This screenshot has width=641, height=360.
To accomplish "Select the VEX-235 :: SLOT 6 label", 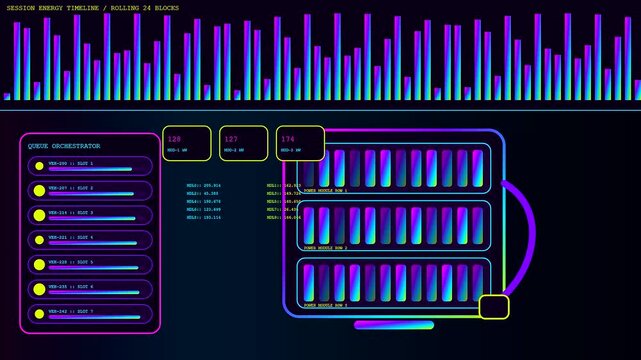I will pos(71,286).
